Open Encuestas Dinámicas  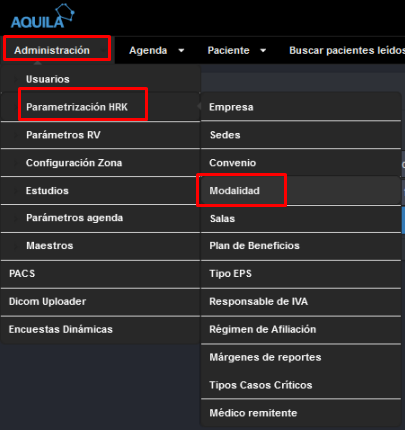tap(100, 330)
